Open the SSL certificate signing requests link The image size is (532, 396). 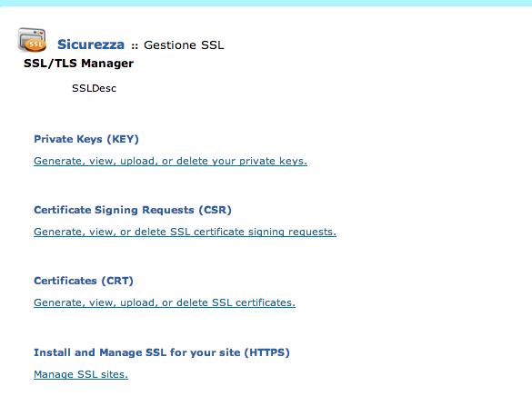(185, 232)
